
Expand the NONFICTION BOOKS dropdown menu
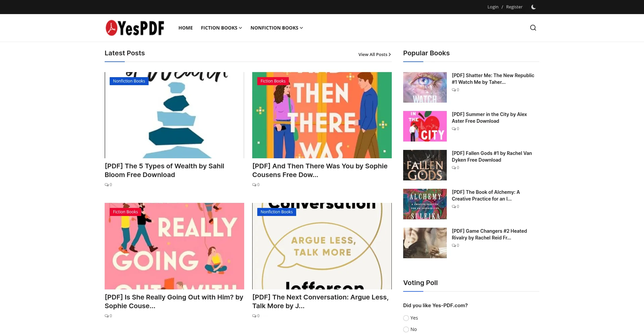pos(277,28)
